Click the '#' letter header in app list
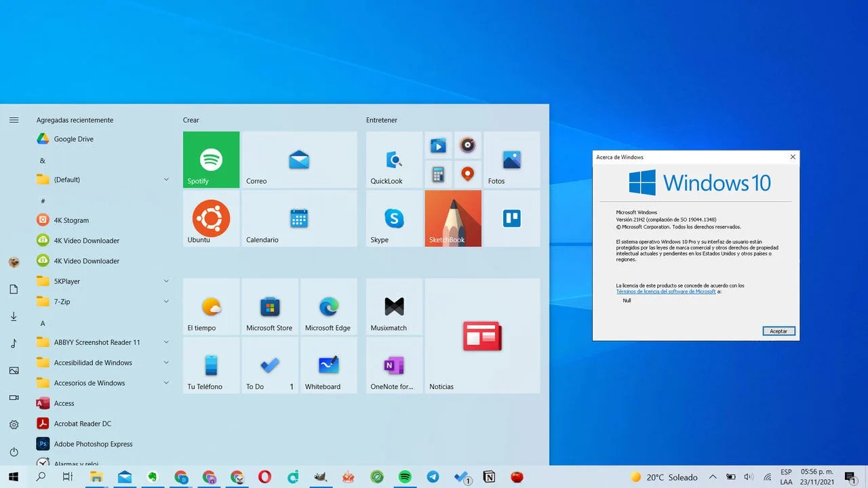 pyautogui.click(x=43, y=201)
